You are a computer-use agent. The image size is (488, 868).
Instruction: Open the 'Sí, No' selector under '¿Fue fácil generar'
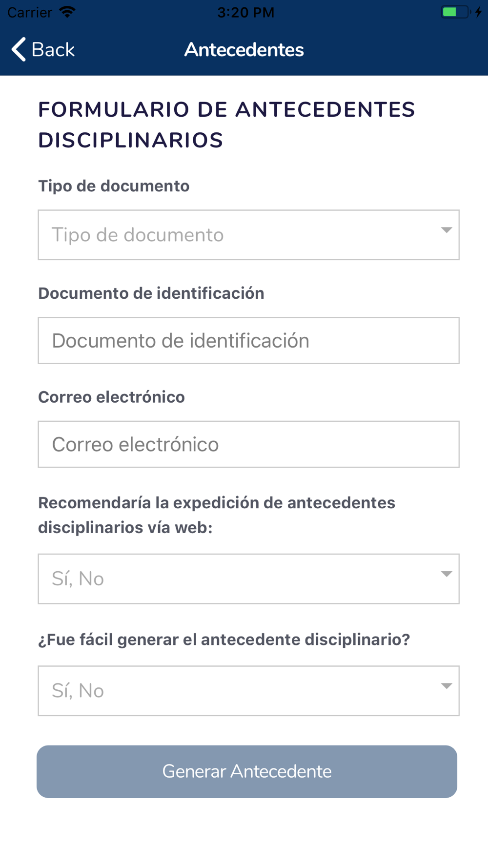pos(239,691)
